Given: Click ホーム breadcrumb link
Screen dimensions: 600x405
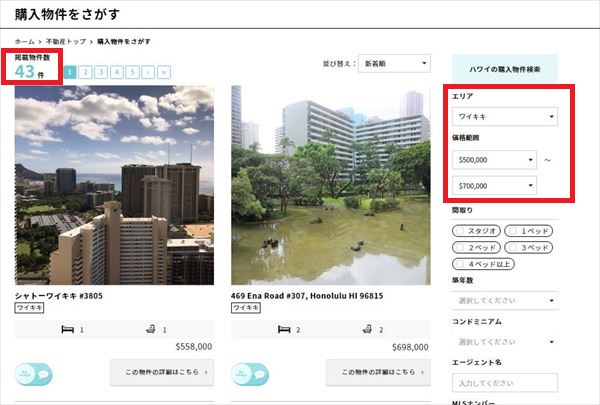Looking at the screenshot, I should [24, 41].
